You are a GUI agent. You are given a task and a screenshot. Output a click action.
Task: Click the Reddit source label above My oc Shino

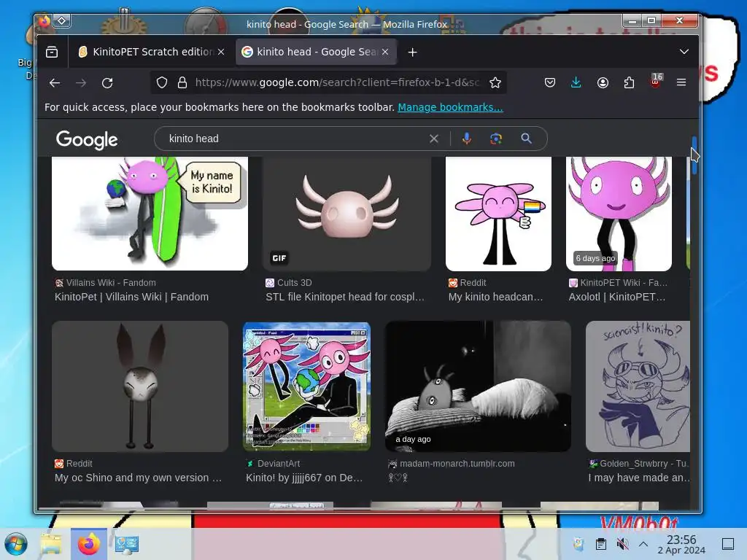click(x=79, y=463)
